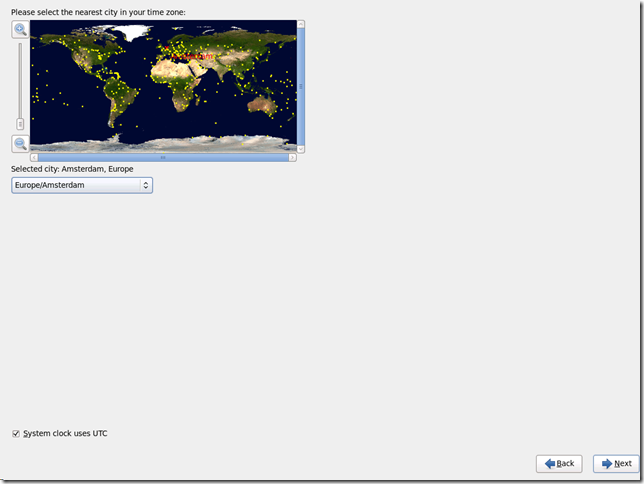644x484 pixels.
Task: Toggle System clock uses UTC checkbox
Action: [16, 434]
